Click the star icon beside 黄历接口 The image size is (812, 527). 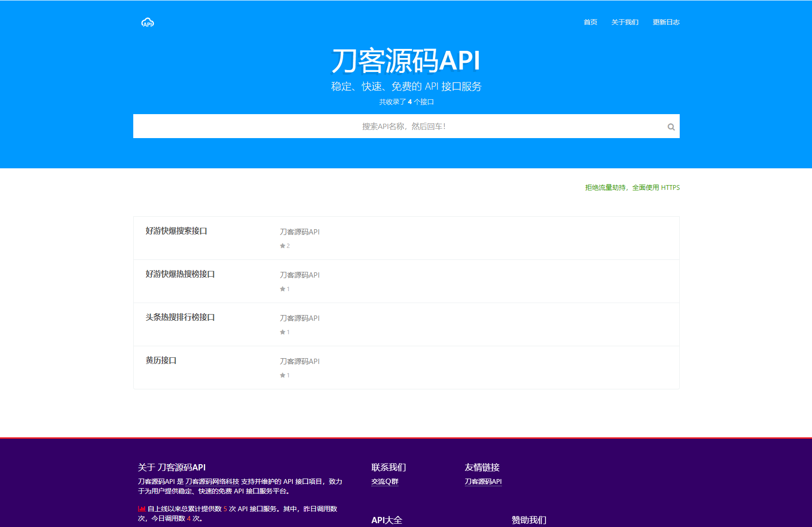[x=282, y=375]
